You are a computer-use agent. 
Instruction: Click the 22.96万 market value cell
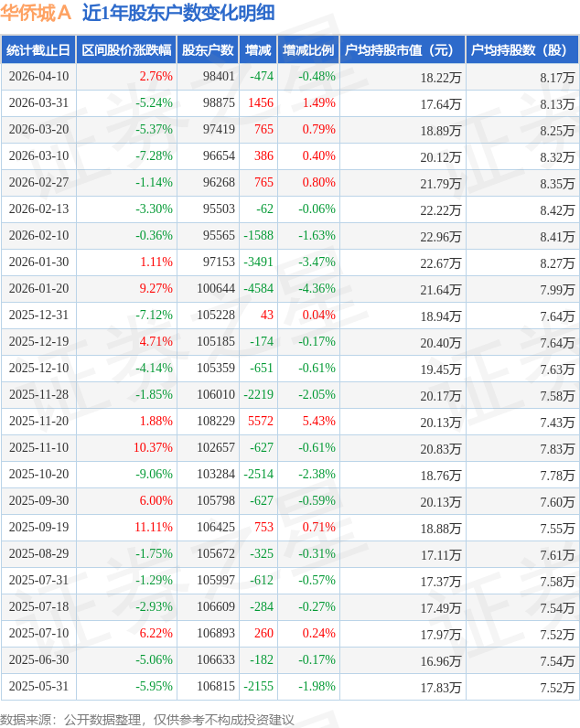pyautogui.click(x=441, y=236)
